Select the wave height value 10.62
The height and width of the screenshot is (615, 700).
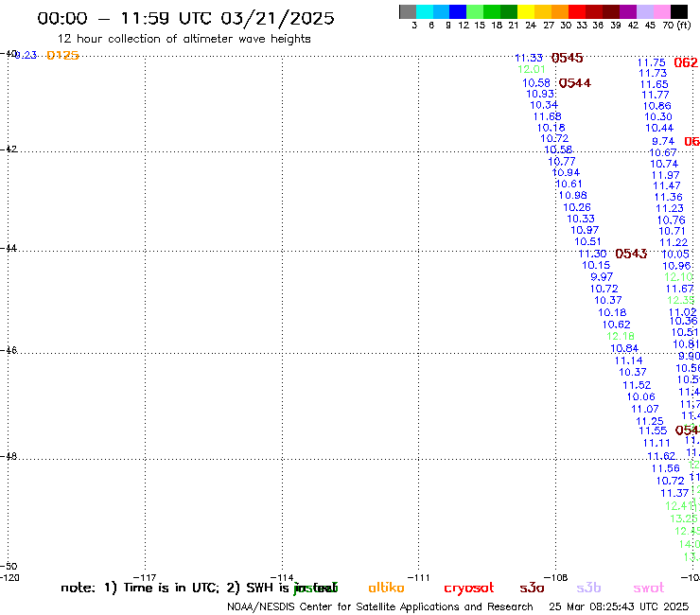tap(616, 325)
